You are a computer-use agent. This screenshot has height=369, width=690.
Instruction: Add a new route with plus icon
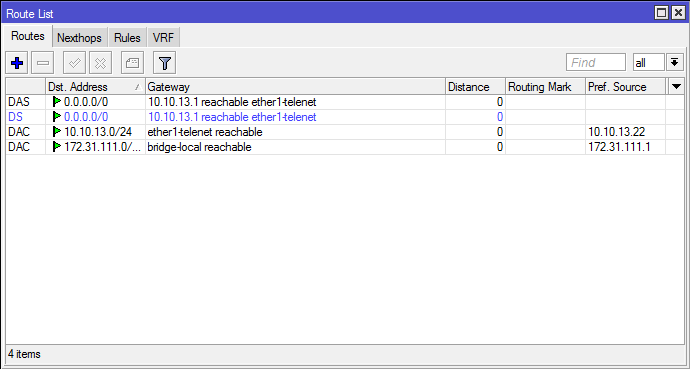[17, 63]
